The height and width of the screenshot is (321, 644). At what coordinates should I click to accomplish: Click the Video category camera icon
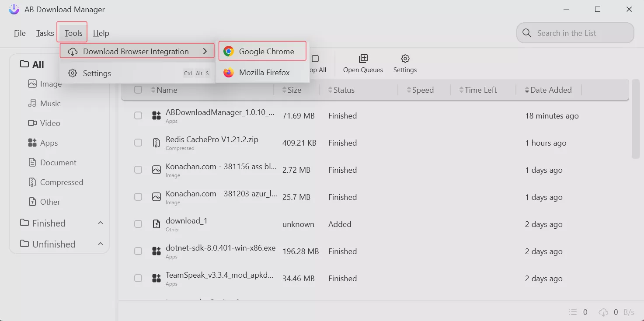tap(32, 123)
